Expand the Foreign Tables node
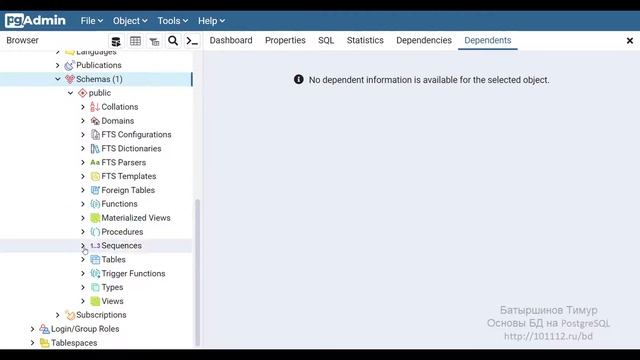Image resolution: width=640 pixels, height=360 pixels. (83, 190)
